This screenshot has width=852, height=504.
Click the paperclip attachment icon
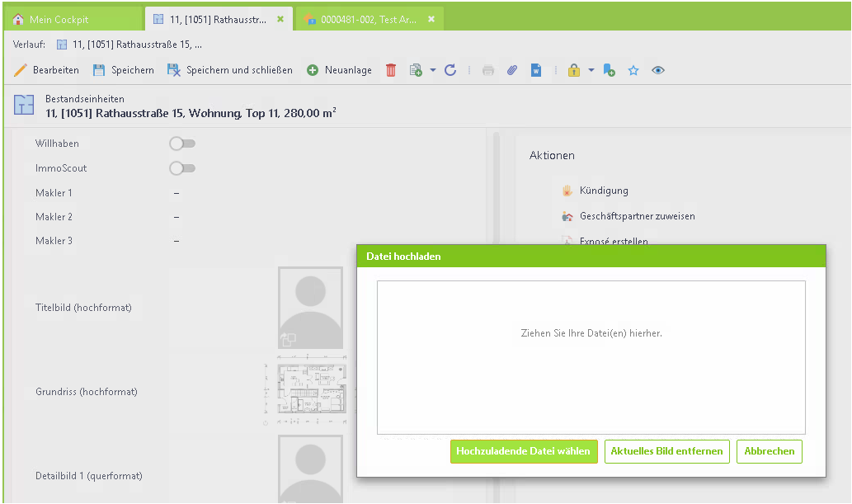point(511,71)
